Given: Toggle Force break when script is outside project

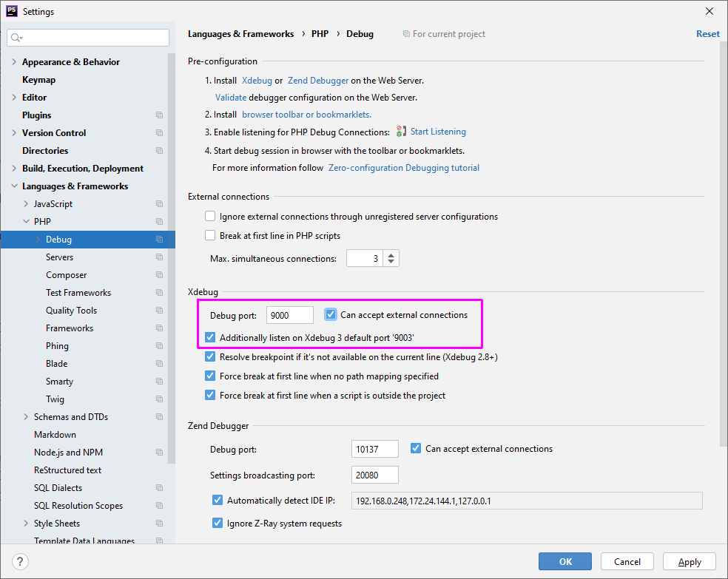Looking at the screenshot, I should (x=210, y=395).
